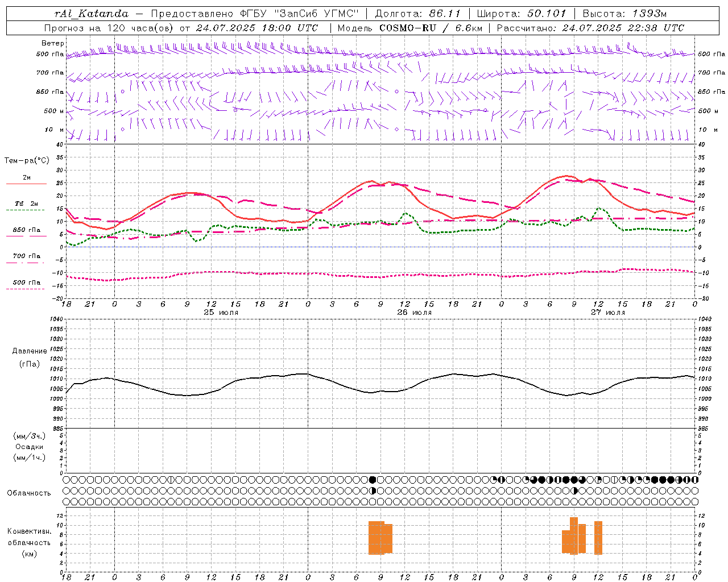Click the 25 июля date label
The width and height of the screenshot is (728, 582).
click(x=221, y=313)
